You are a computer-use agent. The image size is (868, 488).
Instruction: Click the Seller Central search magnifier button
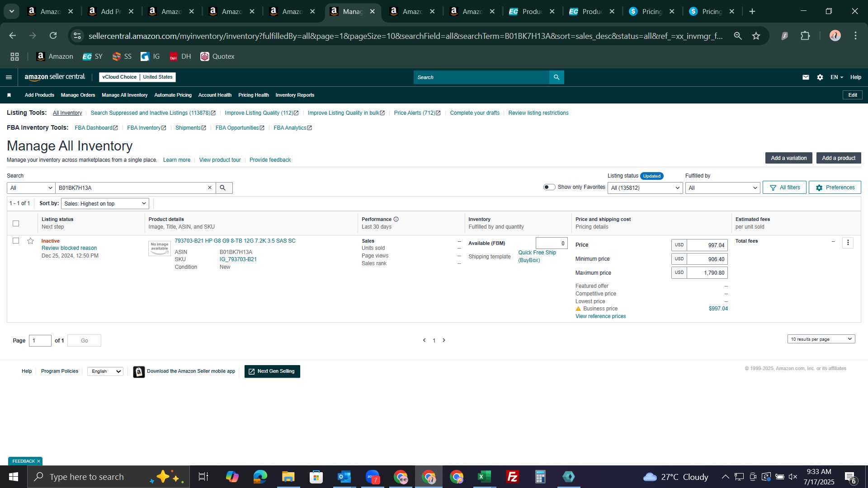[557, 77]
